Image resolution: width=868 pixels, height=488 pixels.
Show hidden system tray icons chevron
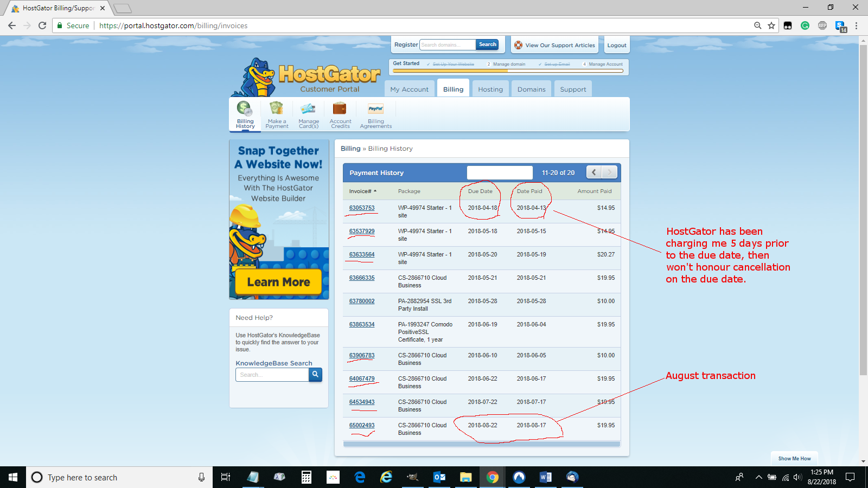tap(758, 477)
